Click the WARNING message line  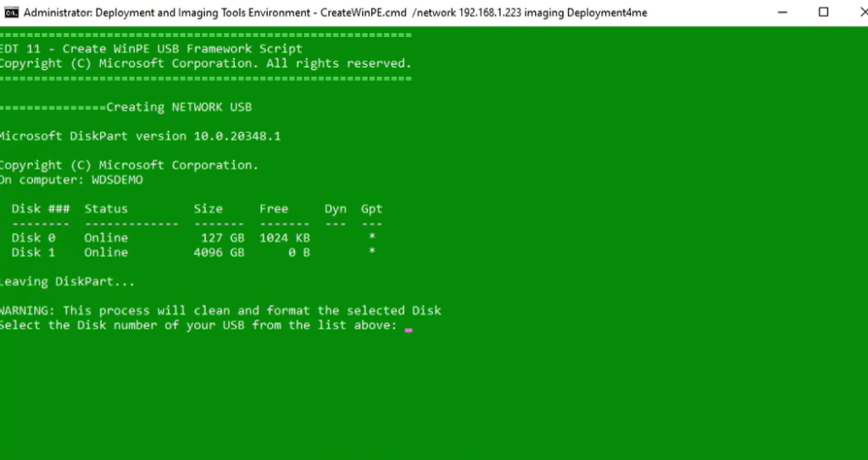pos(220,311)
